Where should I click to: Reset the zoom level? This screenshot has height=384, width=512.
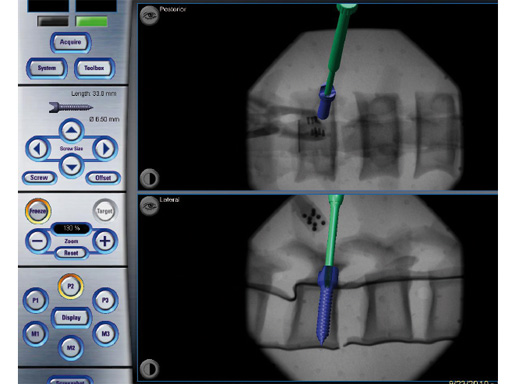click(71, 253)
